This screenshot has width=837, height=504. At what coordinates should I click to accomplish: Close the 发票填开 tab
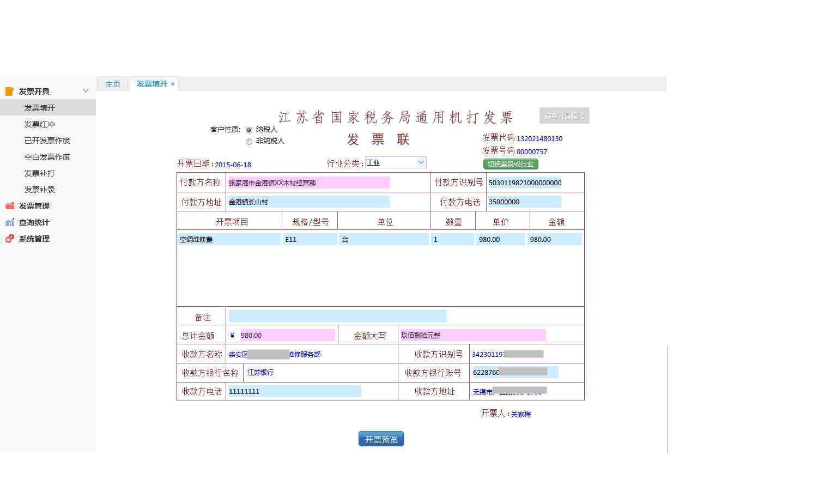pos(173,84)
